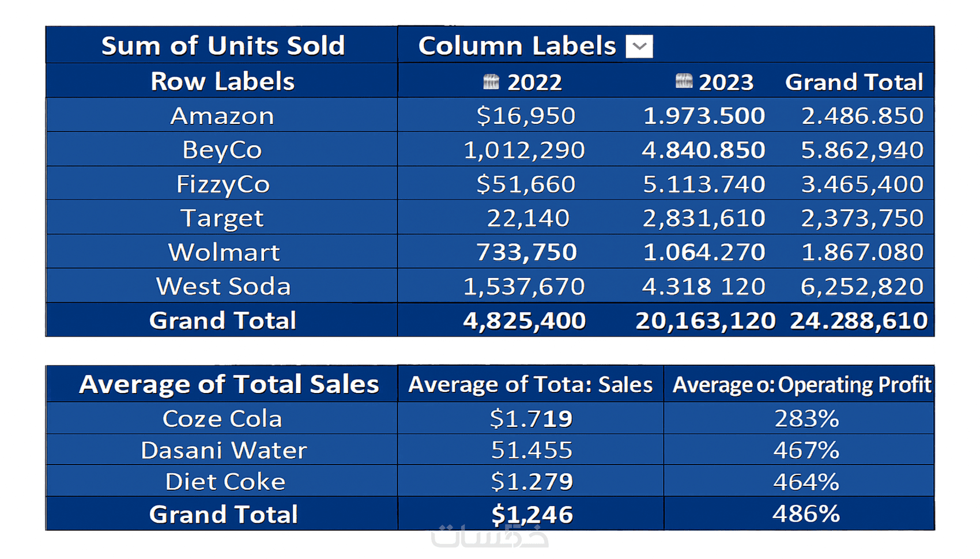Select the Sum of Units Sold header
The width and height of the screenshot is (980, 559).
tap(223, 46)
